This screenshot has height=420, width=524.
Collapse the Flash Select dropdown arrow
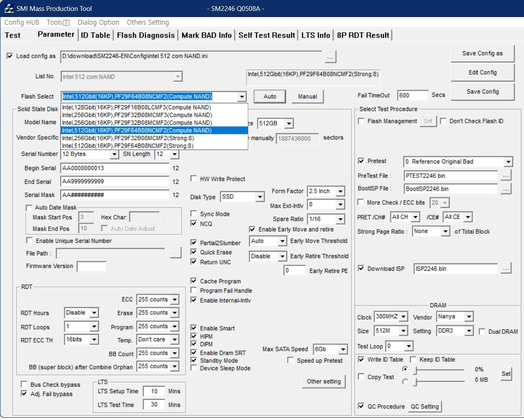tap(242, 97)
